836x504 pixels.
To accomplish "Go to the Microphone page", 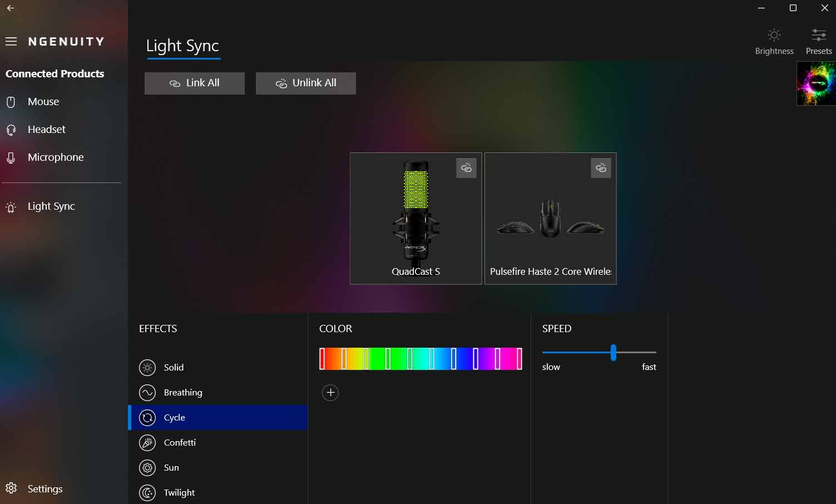I will point(55,157).
